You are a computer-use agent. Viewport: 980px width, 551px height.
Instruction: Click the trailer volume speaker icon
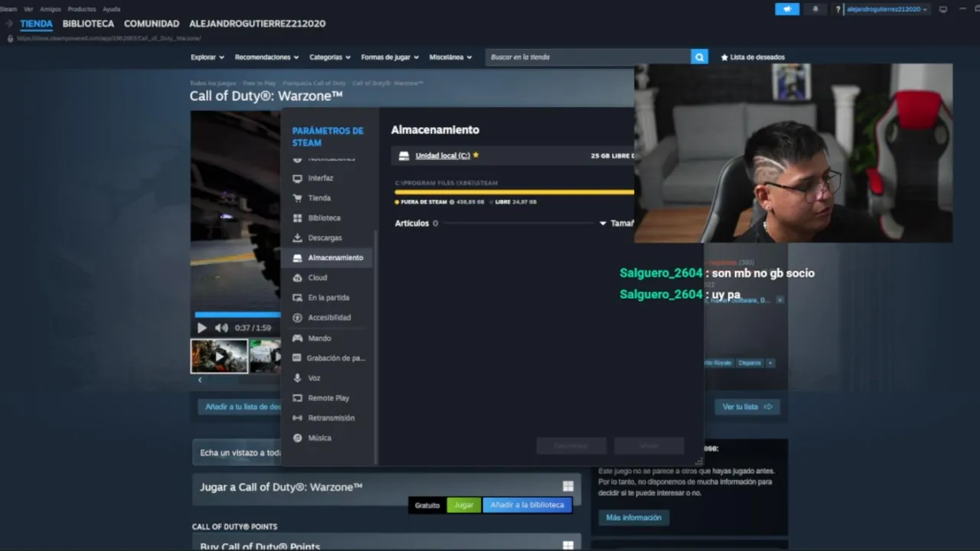tap(220, 328)
